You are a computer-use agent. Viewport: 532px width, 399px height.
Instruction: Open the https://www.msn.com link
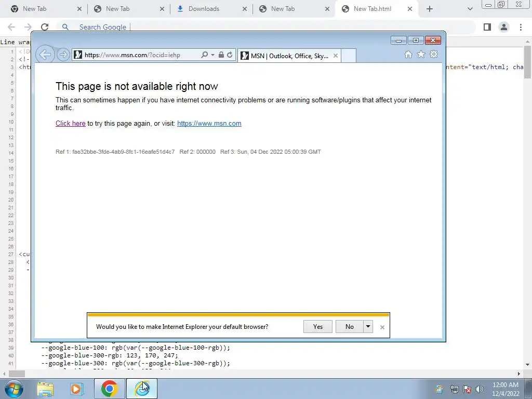pyautogui.click(x=209, y=124)
